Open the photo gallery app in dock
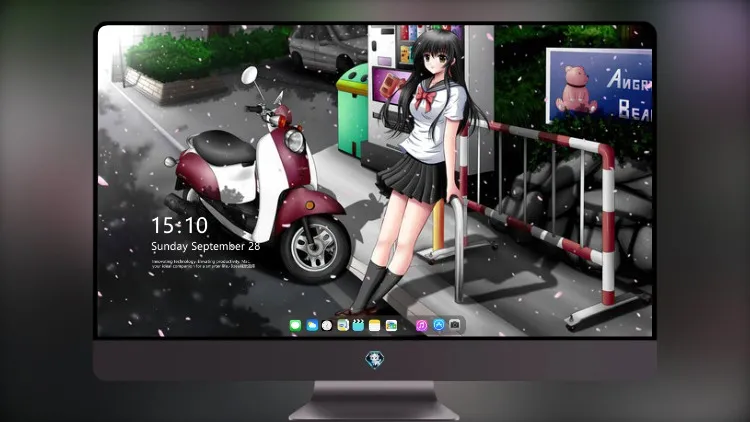This screenshot has height=422, width=750. click(391, 326)
